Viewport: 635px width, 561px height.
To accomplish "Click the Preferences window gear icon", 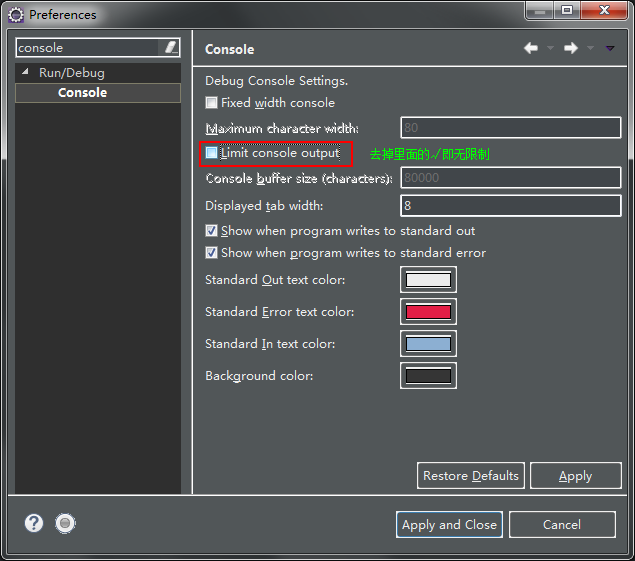I will 16,15.
